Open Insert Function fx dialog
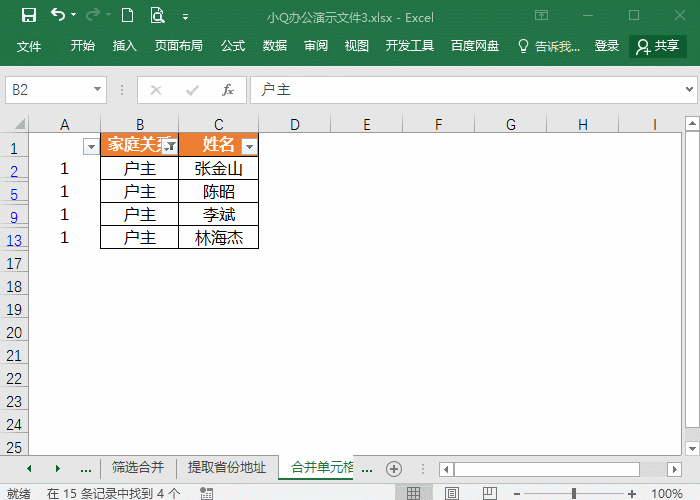The height and width of the screenshot is (500, 700). [228, 90]
